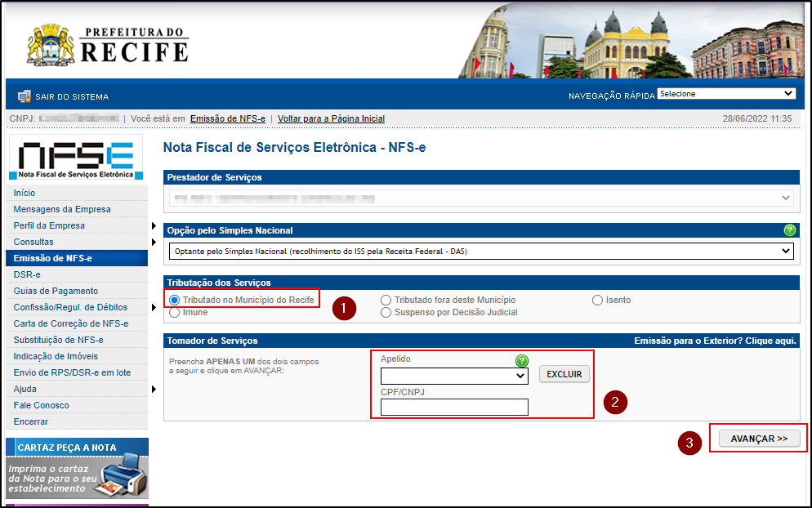The image size is (812, 508).
Task: Open Confissão/Regul. de Débitos menu item
Action: point(70,308)
